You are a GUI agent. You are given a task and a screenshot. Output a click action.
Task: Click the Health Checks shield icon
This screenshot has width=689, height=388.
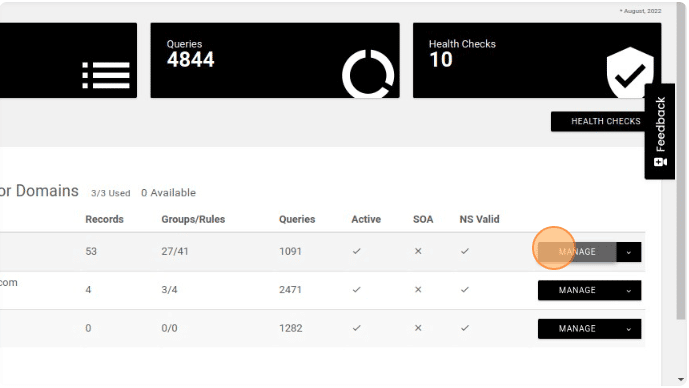click(x=630, y=73)
